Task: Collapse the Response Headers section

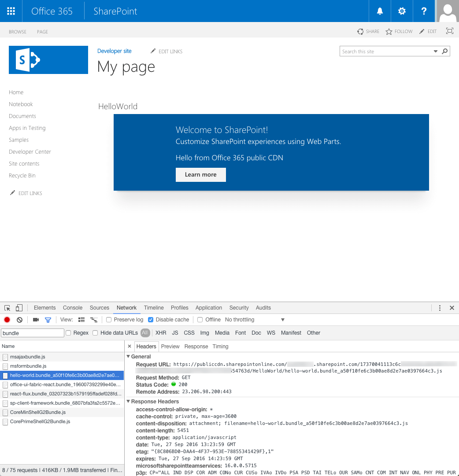Action: tap(128, 401)
